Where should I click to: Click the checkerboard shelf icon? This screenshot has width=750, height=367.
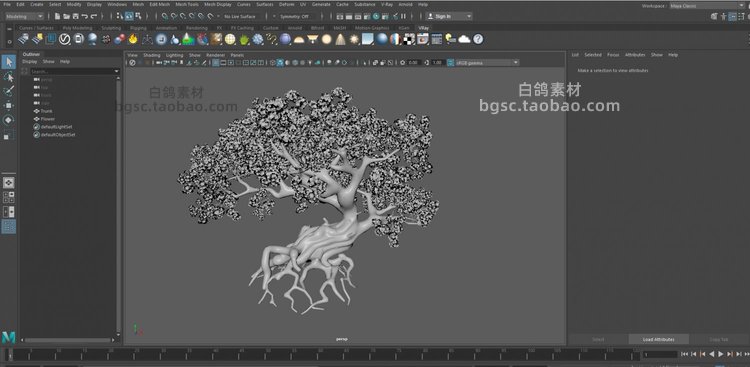409,39
